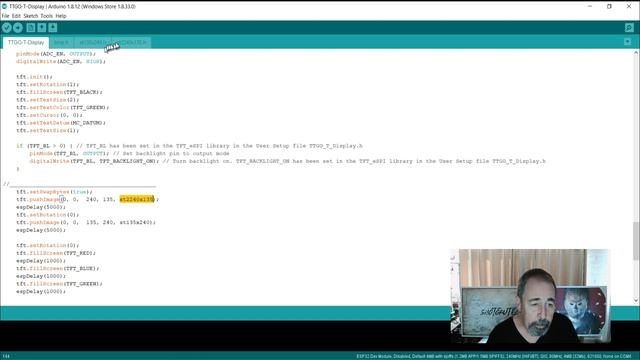Click the black console output area
640x360 pixels.
click(224, 336)
